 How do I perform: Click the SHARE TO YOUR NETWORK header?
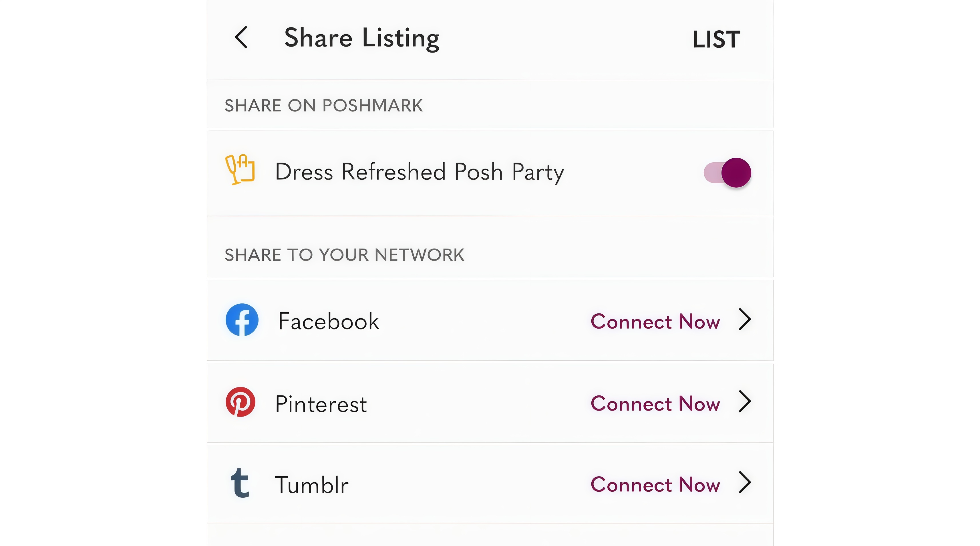pyautogui.click(x=344, y=255)
